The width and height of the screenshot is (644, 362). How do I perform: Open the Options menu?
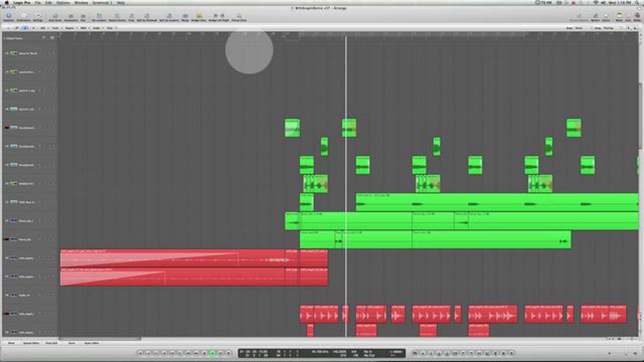63,3
